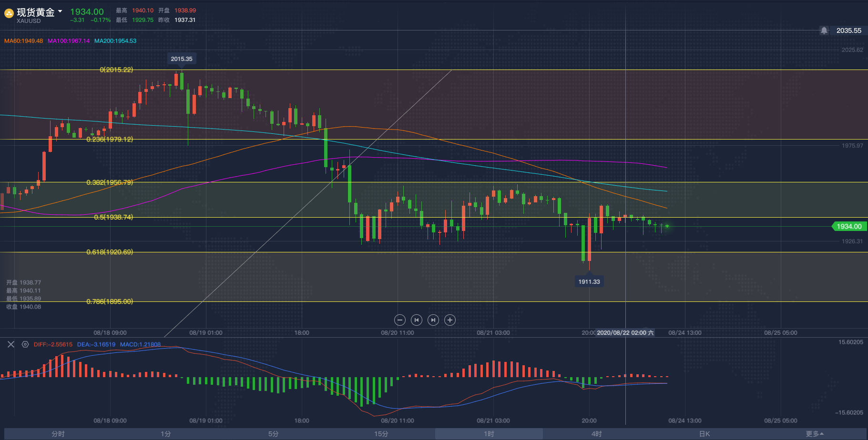Image resolution: width=868 pixels, height=440 pixels.
Task: Select the 1分 timeframe tab
Action: click(x=165, y=434)
